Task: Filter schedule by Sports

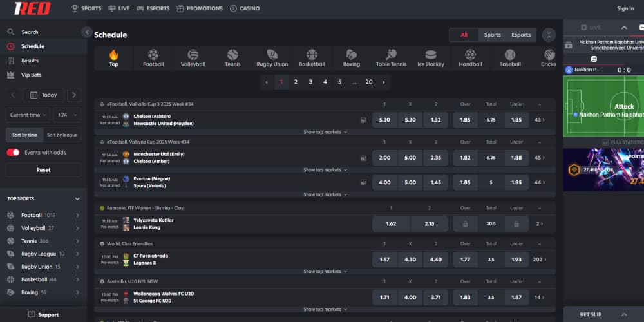Action: (x=492, y=35)
